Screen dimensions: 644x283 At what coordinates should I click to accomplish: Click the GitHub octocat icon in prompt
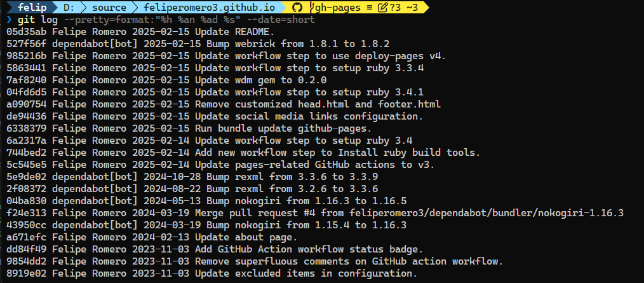click(296, 7)
